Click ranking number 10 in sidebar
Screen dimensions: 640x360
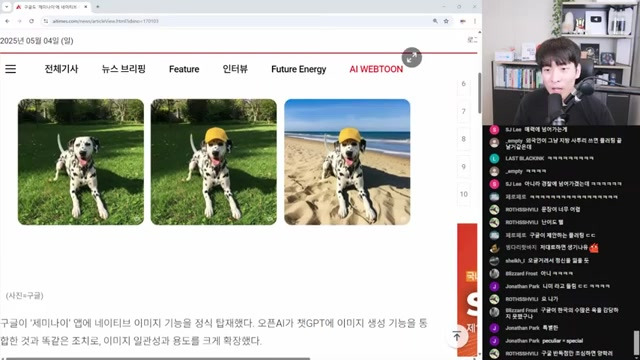tap(463, 194)
